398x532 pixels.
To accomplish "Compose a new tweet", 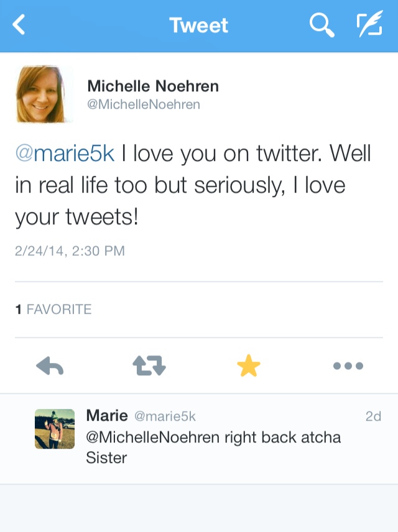I will click(x=369, y=25).
